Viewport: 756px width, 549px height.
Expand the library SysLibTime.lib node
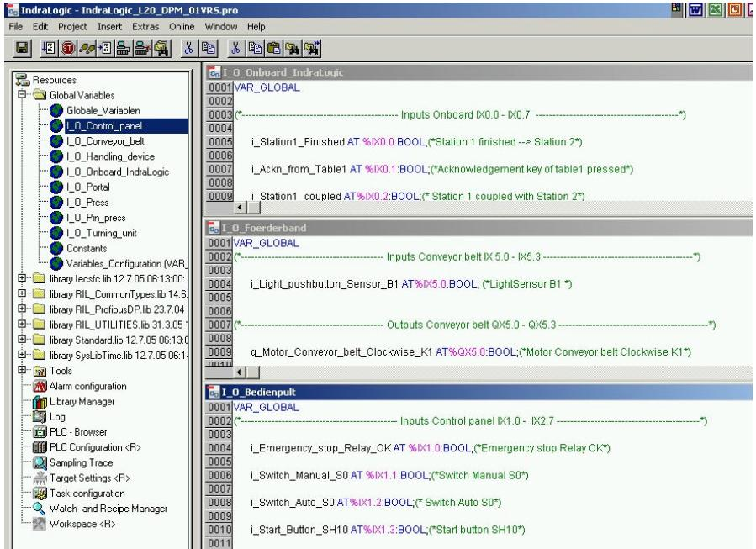coord(22,355)
